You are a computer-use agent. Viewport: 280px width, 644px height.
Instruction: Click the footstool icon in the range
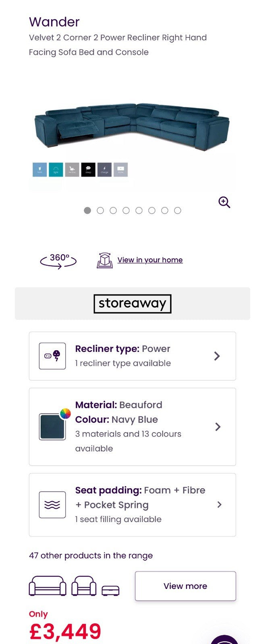110,590
